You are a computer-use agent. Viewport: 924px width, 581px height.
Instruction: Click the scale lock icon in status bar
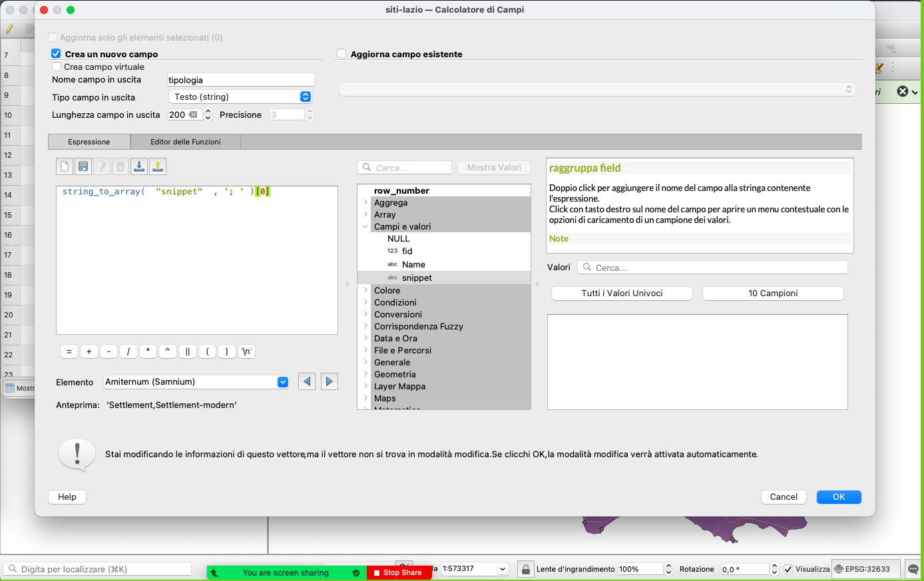[x=526, y=569]
